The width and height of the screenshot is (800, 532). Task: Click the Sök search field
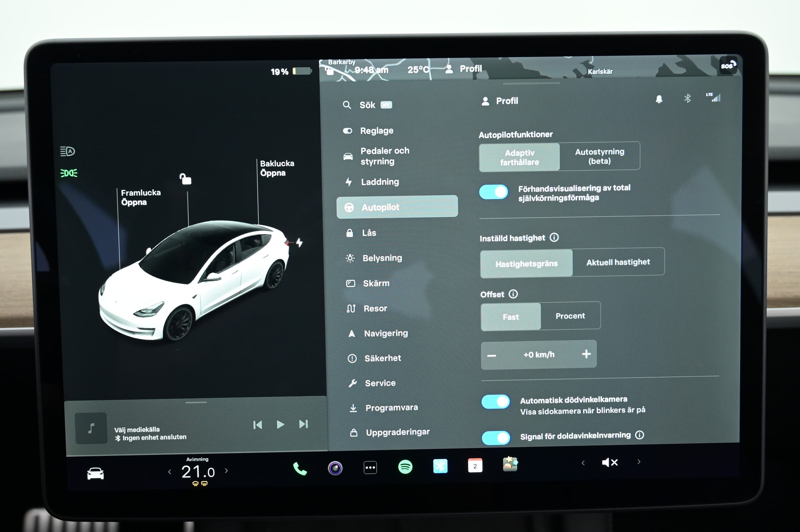point(367,105)
